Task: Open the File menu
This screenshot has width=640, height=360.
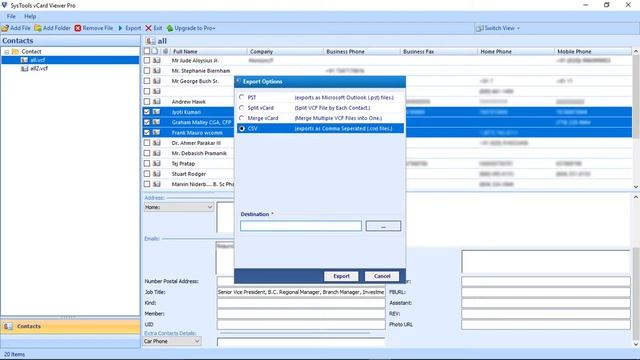Action: (11, 16)
